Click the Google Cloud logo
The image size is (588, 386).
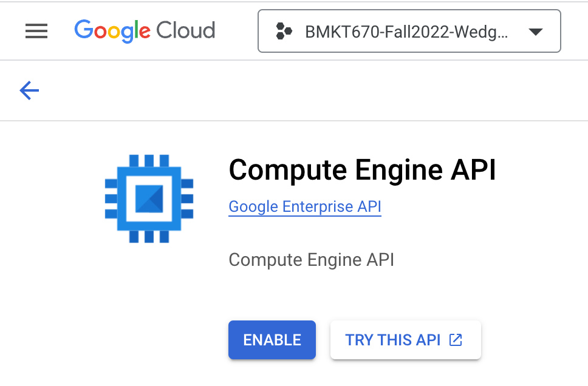tap(145, 30)
